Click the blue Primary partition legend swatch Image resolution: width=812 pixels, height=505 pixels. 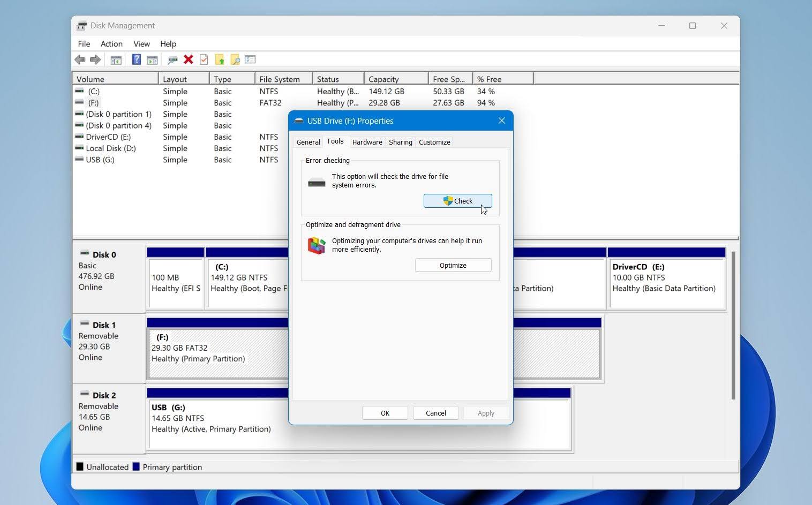(x=136, y=466)
